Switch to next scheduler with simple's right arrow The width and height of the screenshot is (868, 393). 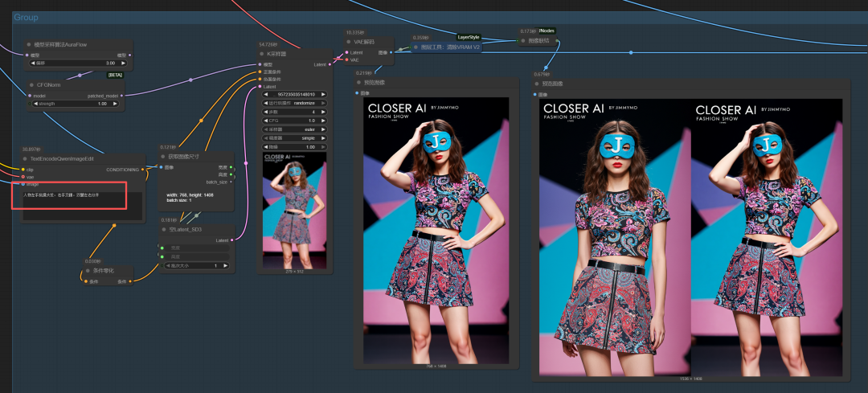[x=323, y=138]
